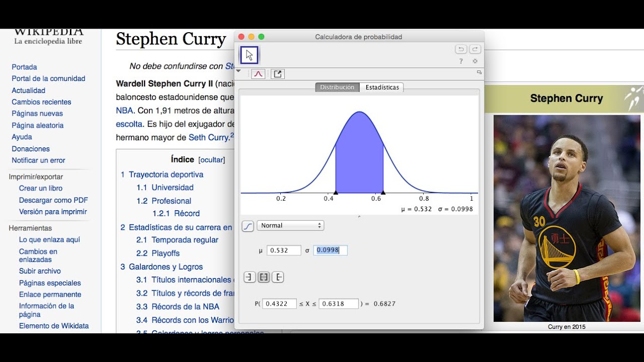The image size is (644, 362).
Task: Open settings gear in probability calculator
Action: [475, 61]
